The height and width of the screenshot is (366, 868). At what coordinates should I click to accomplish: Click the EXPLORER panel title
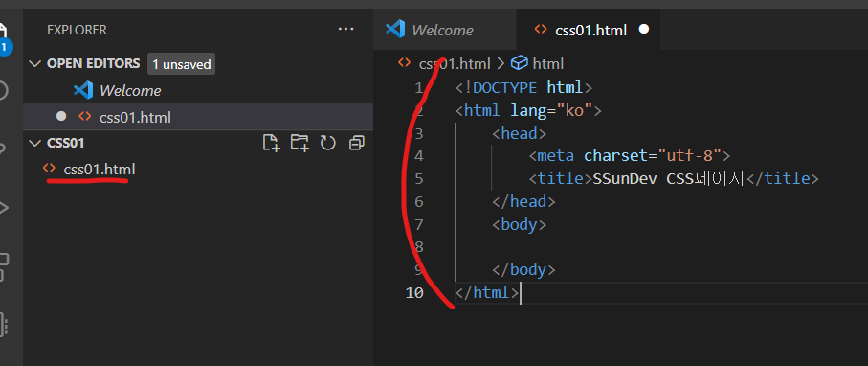pyautogui.click(x=77, y=30)
